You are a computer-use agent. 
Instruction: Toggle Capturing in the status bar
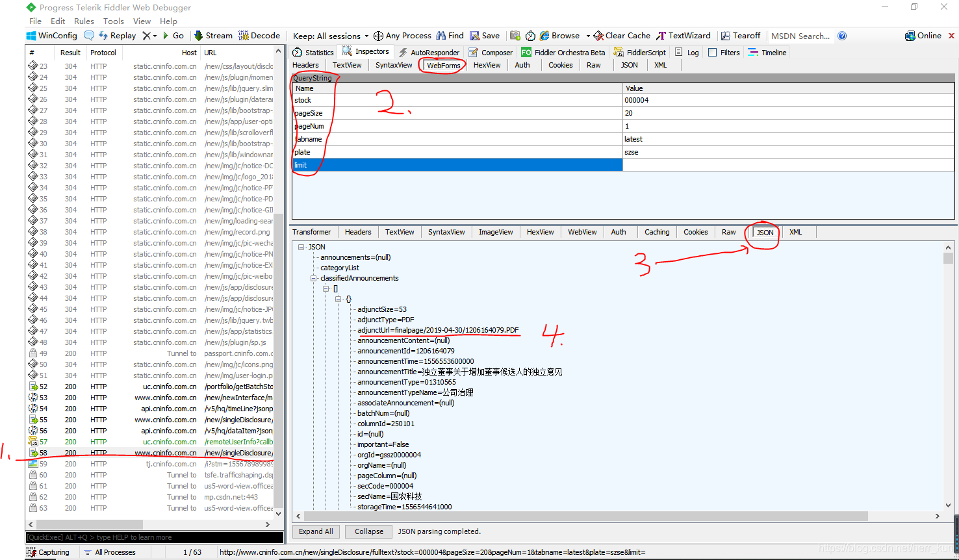[x=48, y=552]
